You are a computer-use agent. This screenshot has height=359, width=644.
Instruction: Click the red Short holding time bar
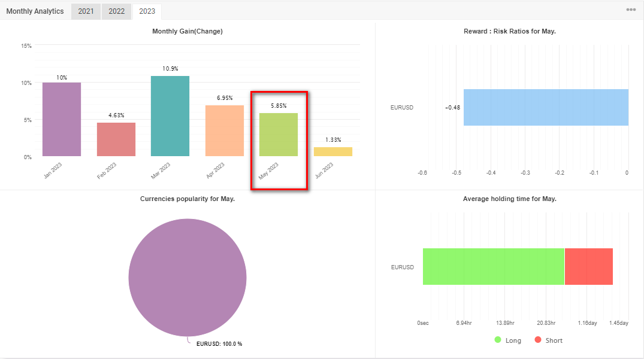pyautogui.click(x=588, y=267)
